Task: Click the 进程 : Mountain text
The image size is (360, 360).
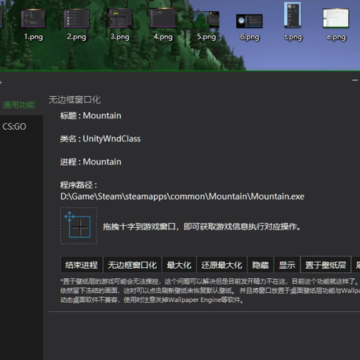Action: tap(91, 162)
